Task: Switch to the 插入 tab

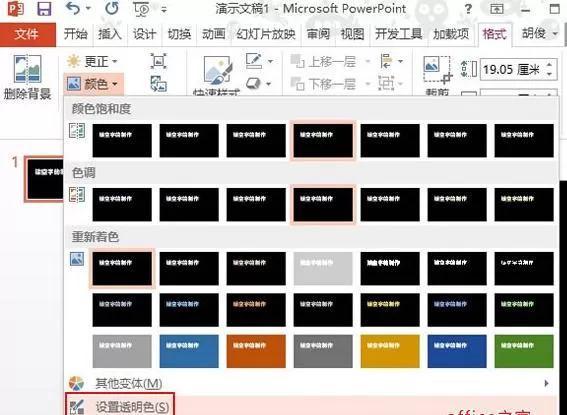Action: pyautogui.click(x=110, y=34)
